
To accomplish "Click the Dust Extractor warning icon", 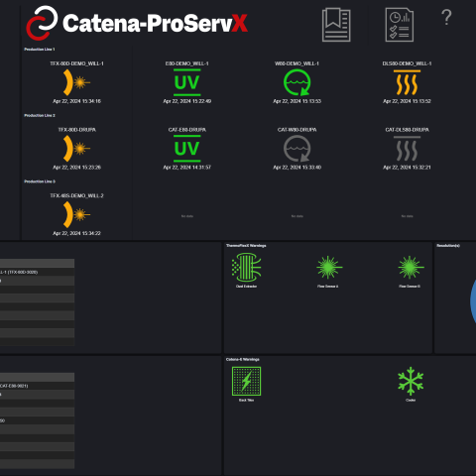I will 246,267.
